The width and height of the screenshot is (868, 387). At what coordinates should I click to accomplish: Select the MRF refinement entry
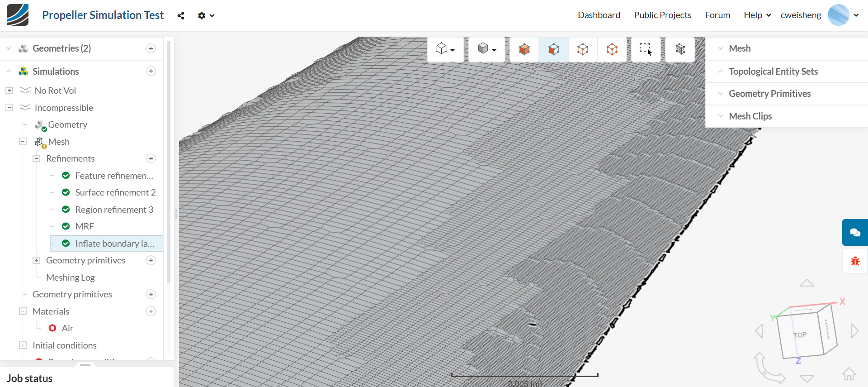coord(85,226)
